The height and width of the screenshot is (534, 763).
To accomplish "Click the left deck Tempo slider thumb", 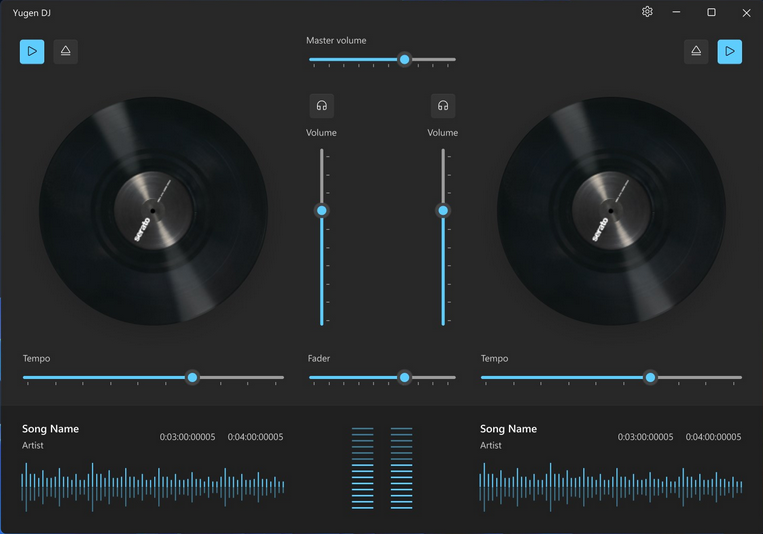I will coord(192,377).
